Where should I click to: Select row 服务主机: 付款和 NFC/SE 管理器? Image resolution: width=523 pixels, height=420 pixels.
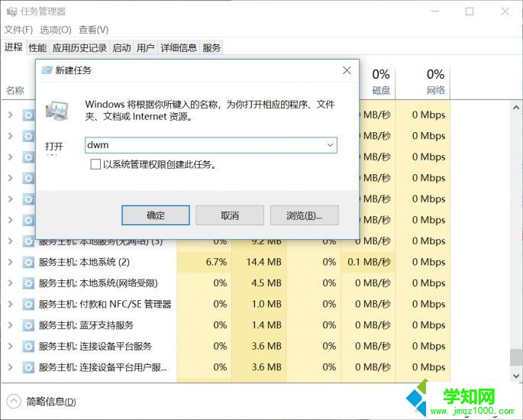227,304
